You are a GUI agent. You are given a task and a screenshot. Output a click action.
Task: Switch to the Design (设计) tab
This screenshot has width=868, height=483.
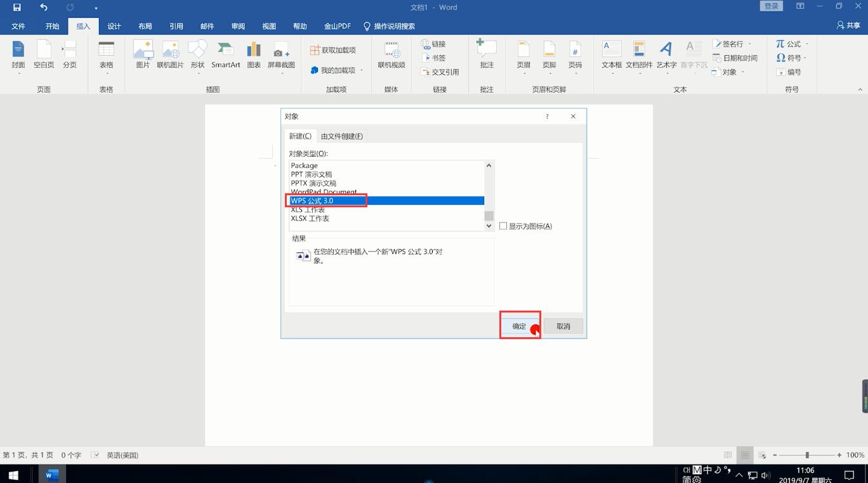pos(114,26)
